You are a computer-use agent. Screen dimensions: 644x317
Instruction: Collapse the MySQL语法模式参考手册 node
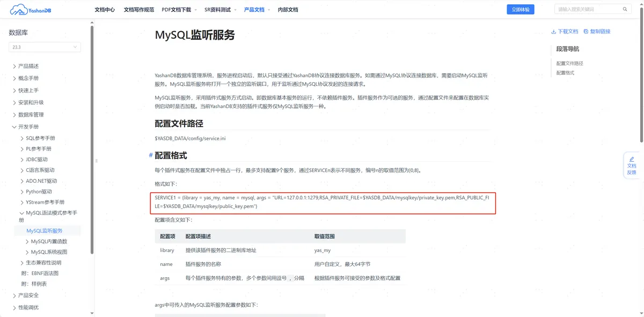point(21,213)
